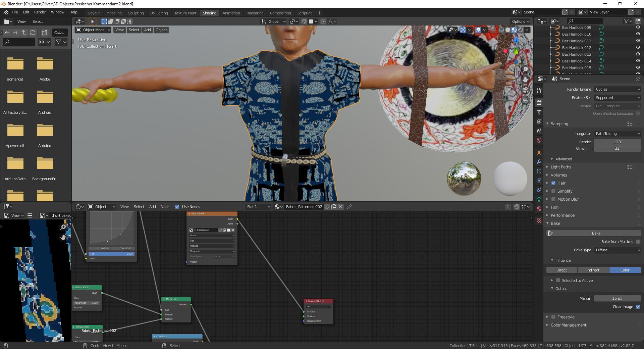Switch to the Texture Paint workspace tab
This screenshot has height=349, width=644.
(x=185, y=13)
